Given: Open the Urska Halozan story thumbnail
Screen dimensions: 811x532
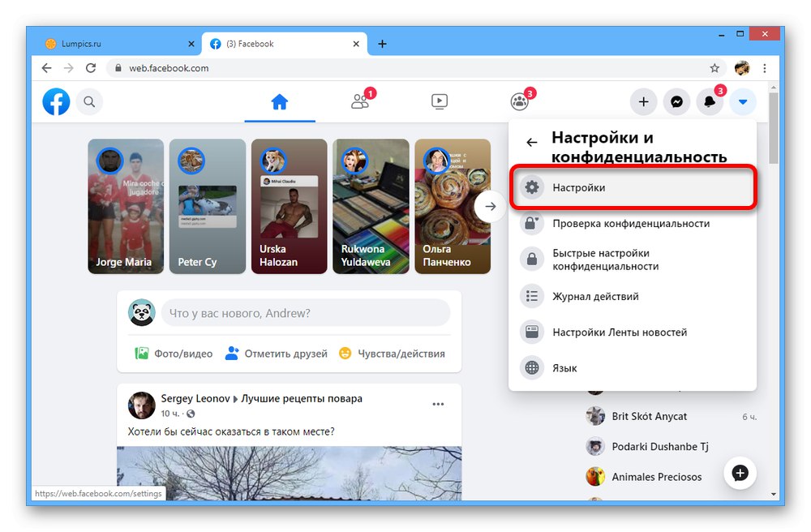Looking at the screenshot, I should point(290,206).
